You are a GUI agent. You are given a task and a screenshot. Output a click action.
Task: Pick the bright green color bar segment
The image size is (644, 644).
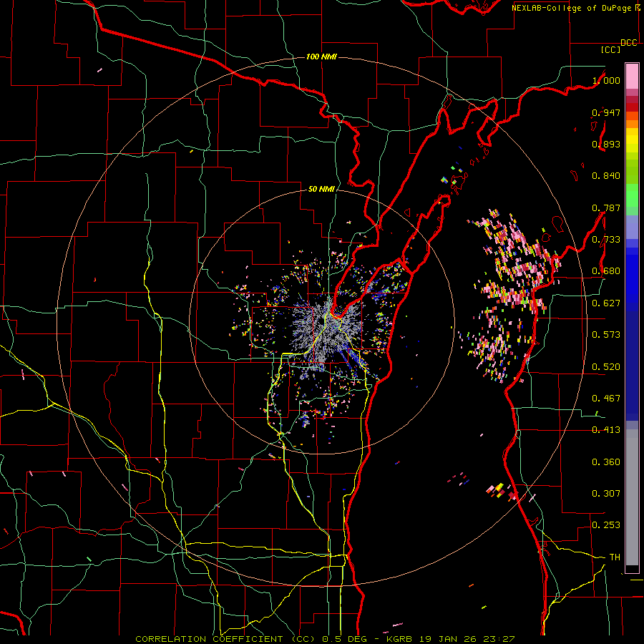[x=632, y=196]
